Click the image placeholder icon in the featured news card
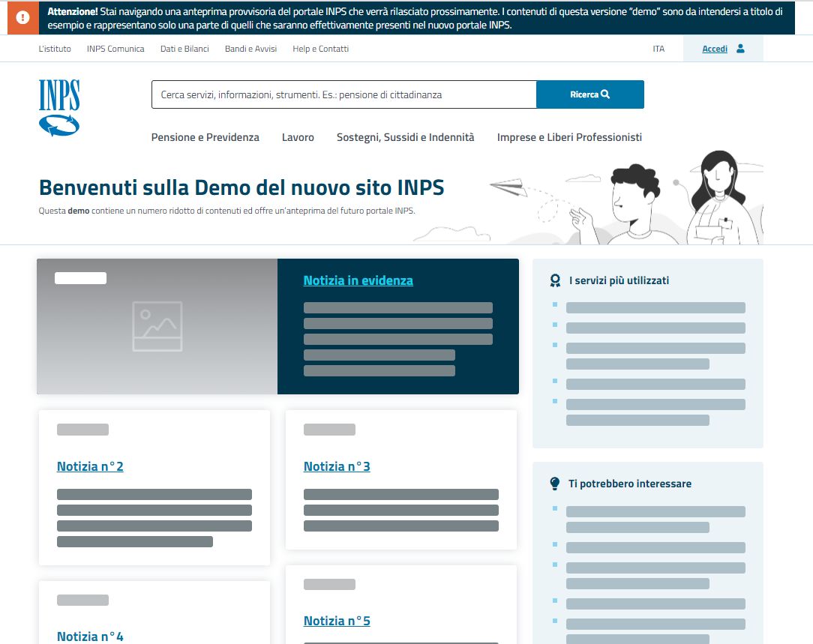 157,326
